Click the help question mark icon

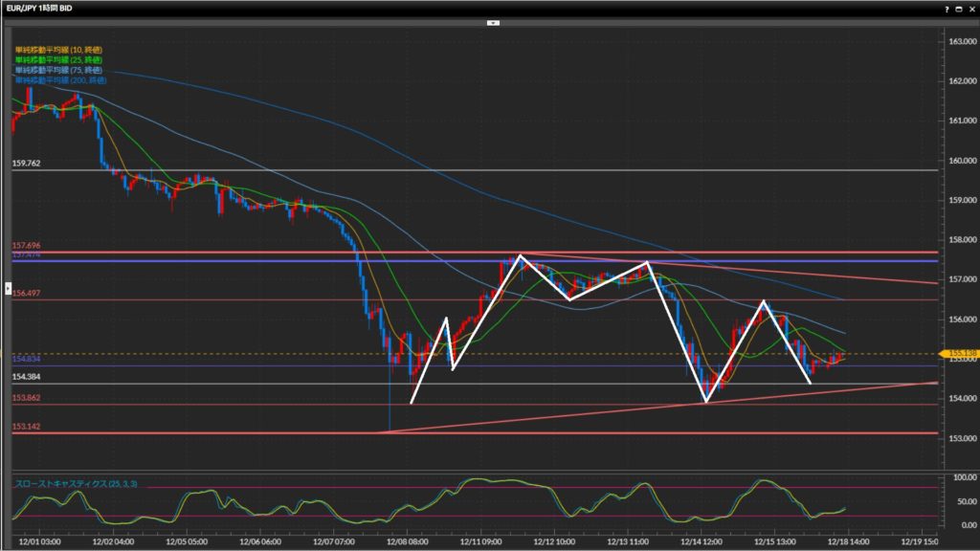coord(946,8)
